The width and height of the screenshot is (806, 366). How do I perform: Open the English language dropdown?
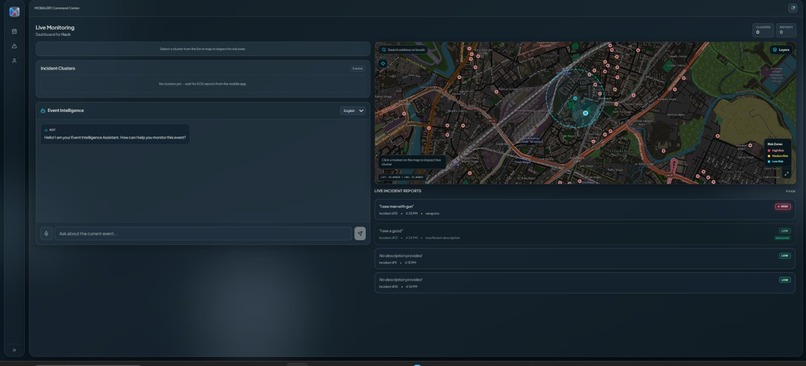(x=353, y=111)
